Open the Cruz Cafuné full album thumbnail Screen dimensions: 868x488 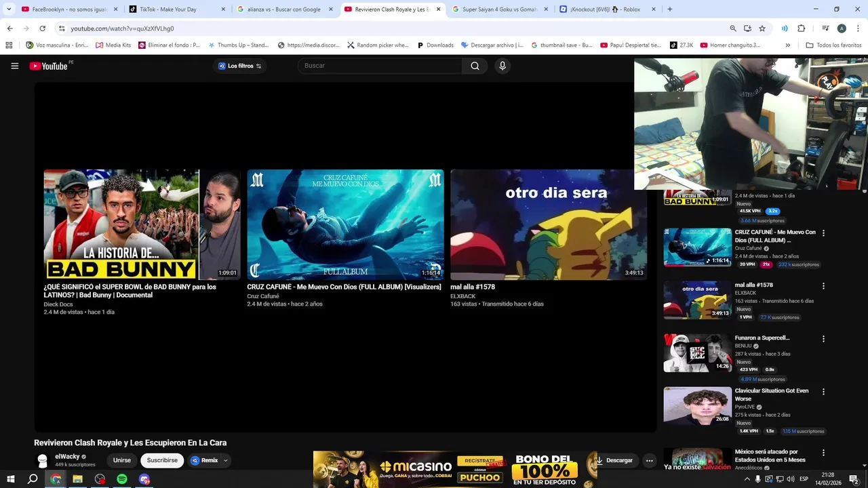[x=345, y=224]
